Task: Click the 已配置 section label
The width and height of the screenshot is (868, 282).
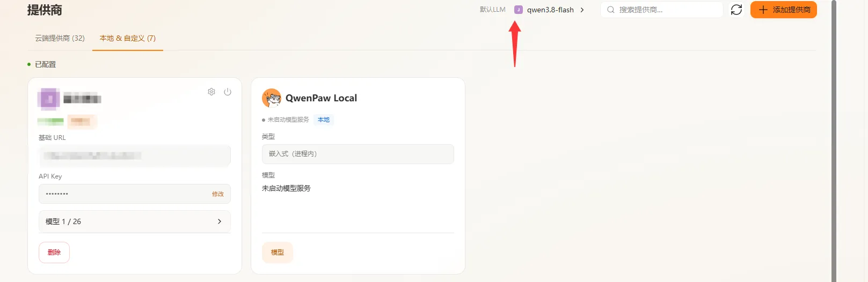Action: pyautogui.click(x=45, y=64)
